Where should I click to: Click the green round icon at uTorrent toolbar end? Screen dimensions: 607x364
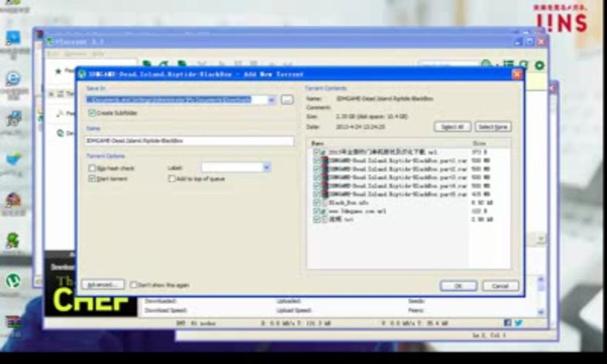[540, 65]
